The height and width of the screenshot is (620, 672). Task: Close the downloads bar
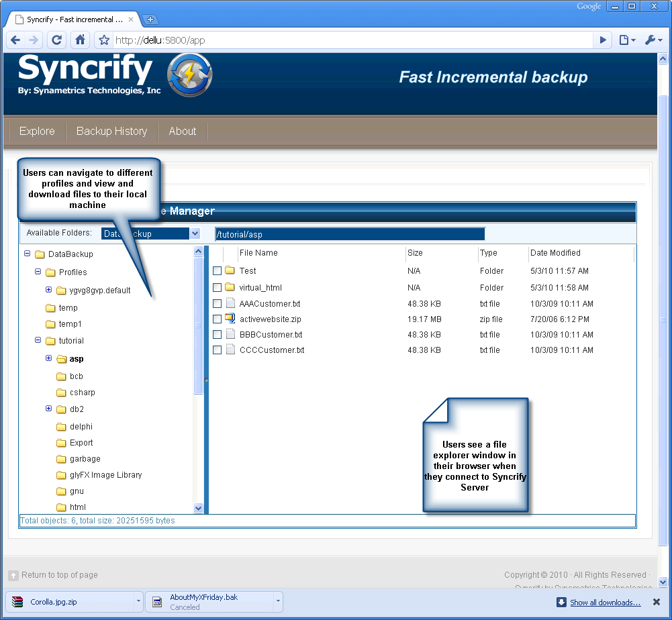(656, 602)
